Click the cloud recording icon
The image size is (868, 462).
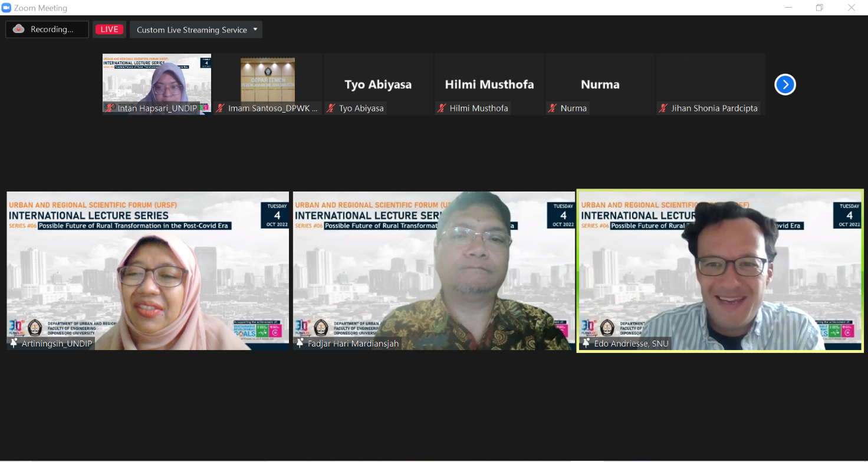click(19, 29)
